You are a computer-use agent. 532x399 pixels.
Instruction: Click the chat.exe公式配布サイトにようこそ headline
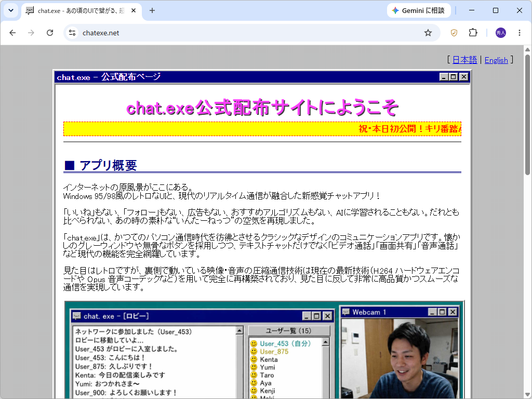[262, 108]
